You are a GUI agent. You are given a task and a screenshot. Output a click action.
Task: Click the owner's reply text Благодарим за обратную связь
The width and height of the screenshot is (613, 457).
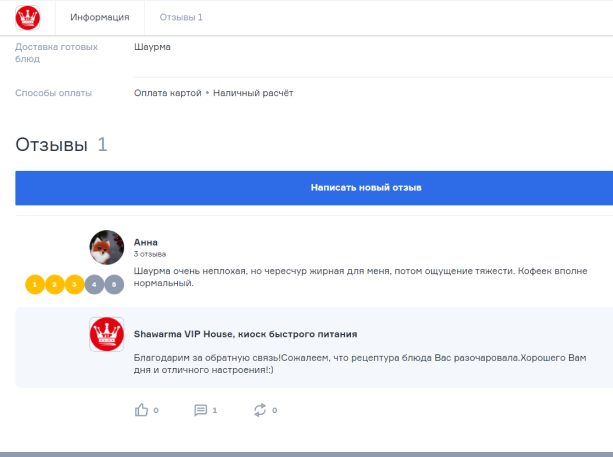(x=360, y=364)
